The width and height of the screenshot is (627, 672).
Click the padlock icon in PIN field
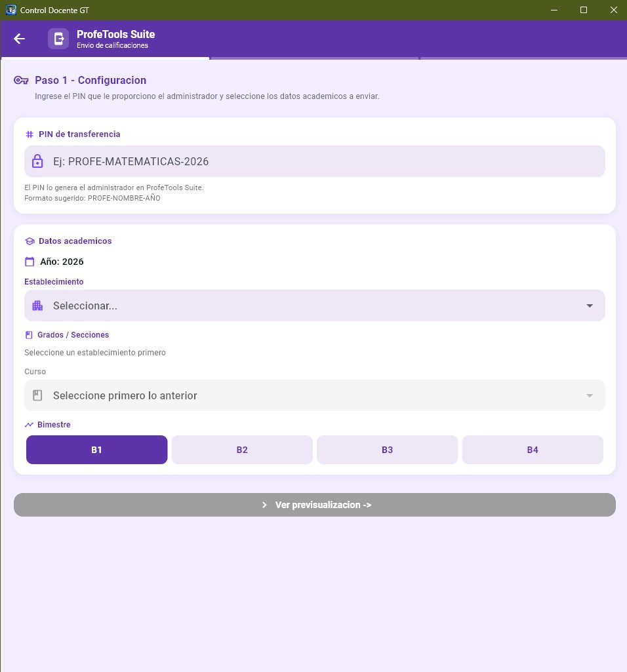pyautogui.click(x=38, y=161)
